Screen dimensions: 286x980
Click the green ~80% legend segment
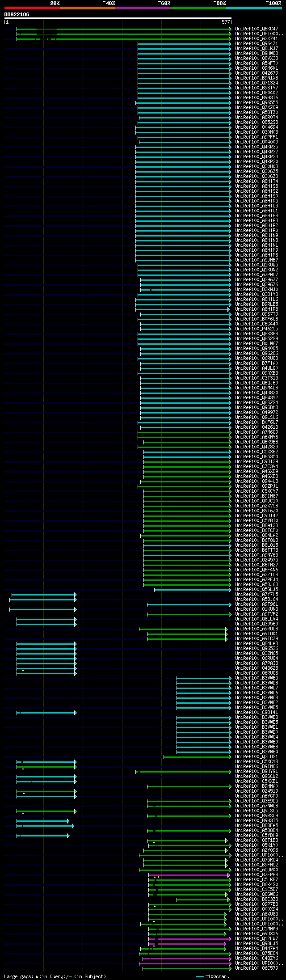tap(198, 8)
